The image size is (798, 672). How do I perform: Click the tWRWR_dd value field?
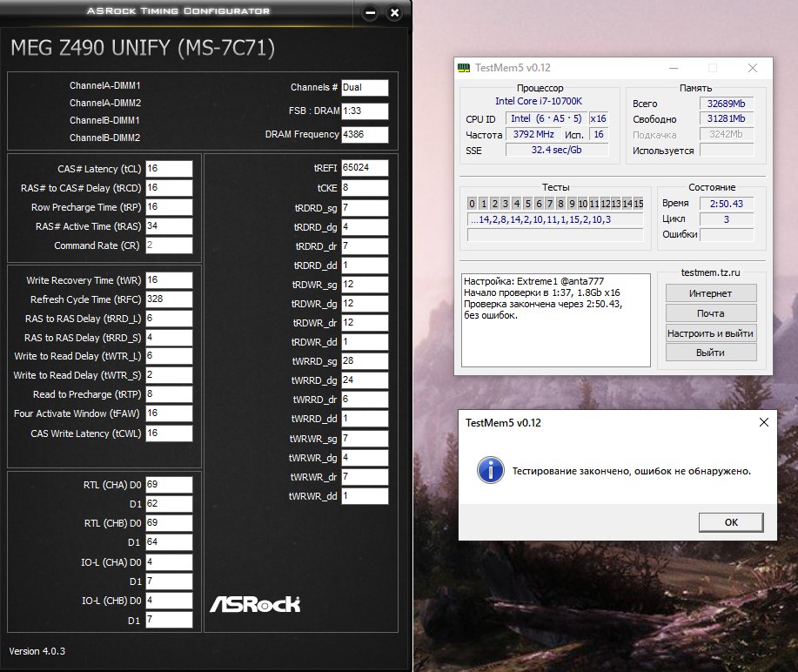point(365,496)
